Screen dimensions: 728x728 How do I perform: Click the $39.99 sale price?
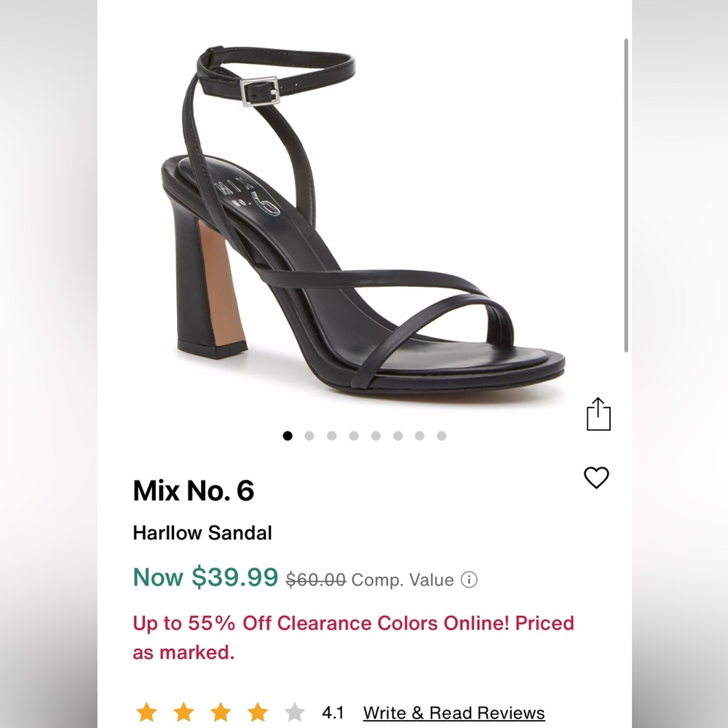(x=234, y=579)
